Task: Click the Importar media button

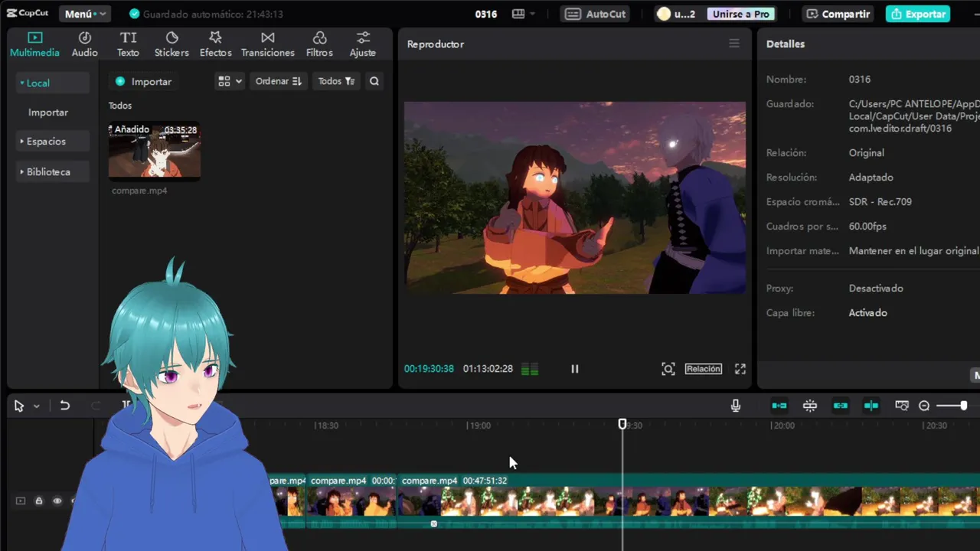Action: point(143,81)
